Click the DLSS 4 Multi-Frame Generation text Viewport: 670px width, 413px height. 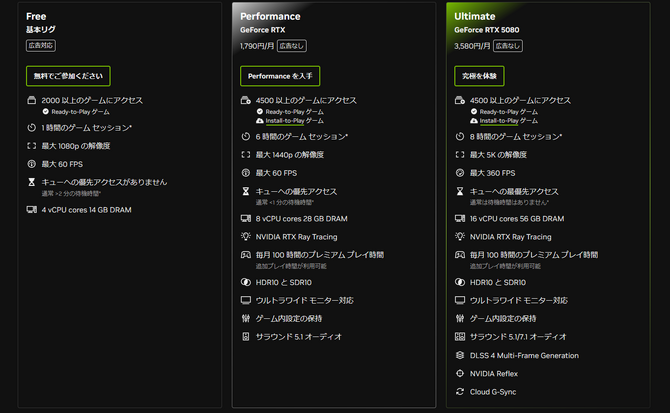(x=524, y=355)
